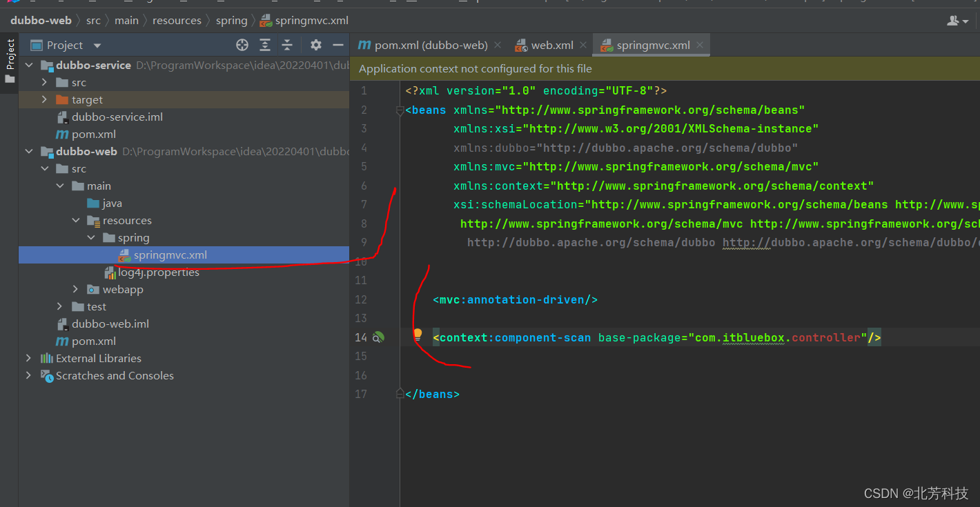Click line number 12 in the gutter
This screenshot has width=980, height=507.
click(x=360, y=299)
